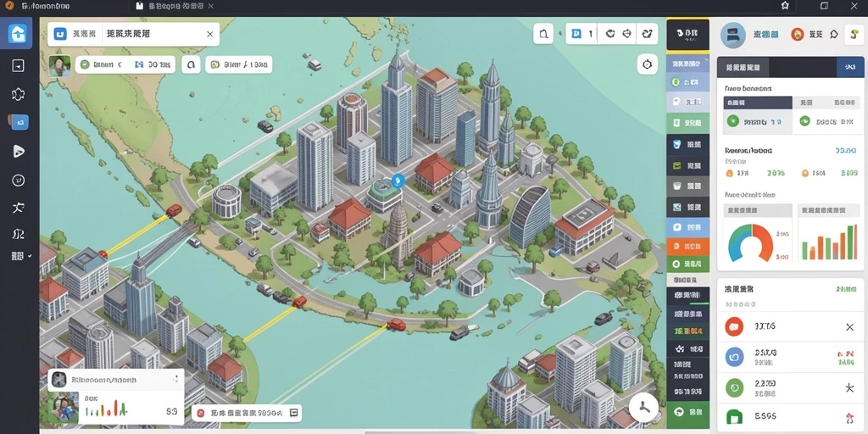Select the yellow-bordered dark tile atop category menu

(x=687, y=35)
